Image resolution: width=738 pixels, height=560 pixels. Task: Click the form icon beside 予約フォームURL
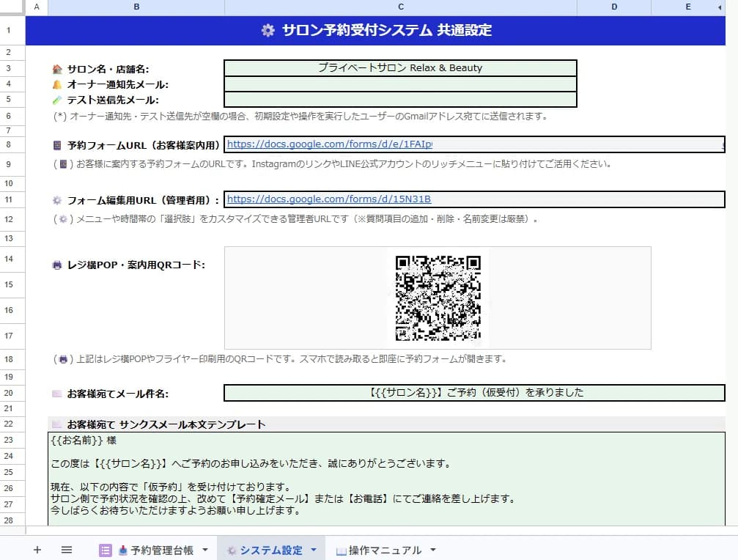pyautogui.click(x=57, y=145)
